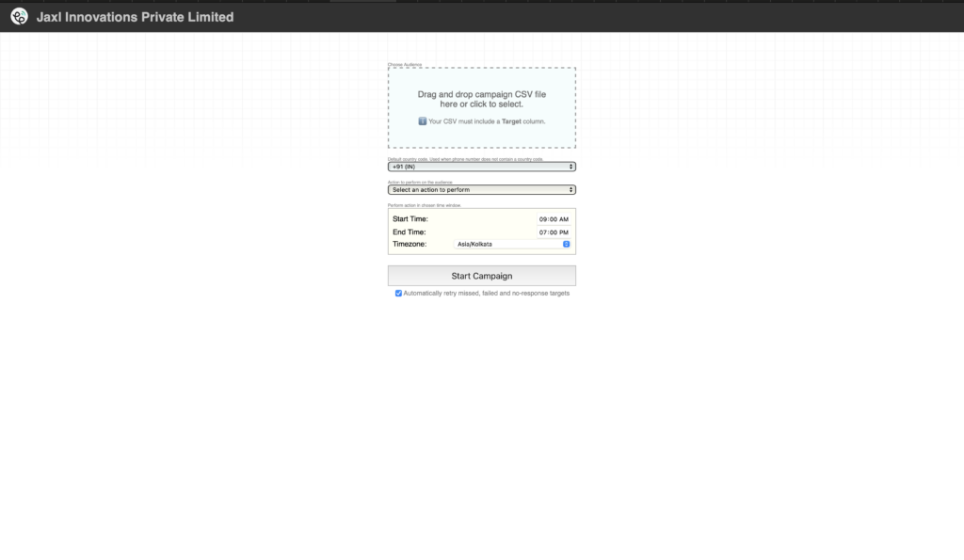The width and height of the screenshot is (964, 560).
Task: Click the blue Timezone selector arrow icon
Action: [x=567, y=245]
